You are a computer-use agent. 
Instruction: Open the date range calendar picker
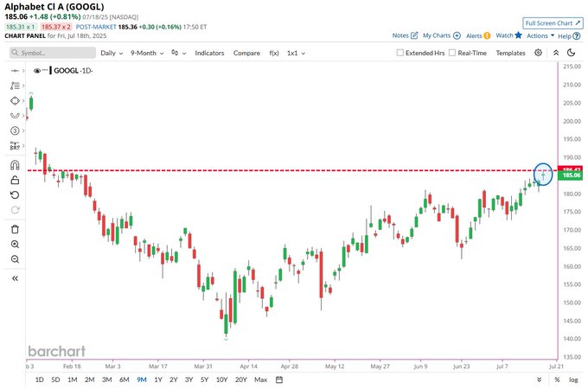[279, 379]
